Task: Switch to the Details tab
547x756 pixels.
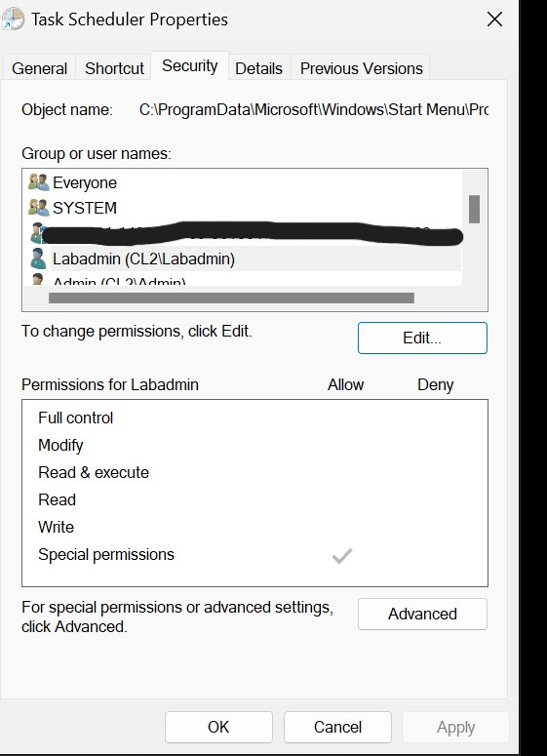Action: point(258,68)
